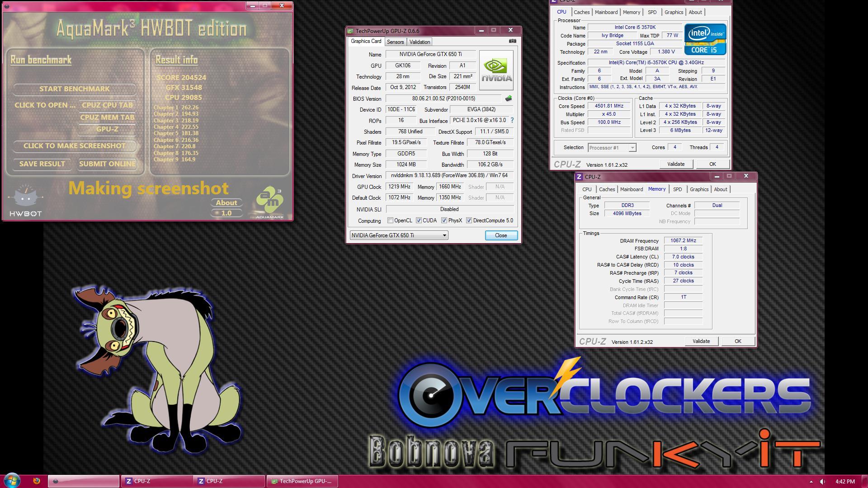Open the Processor #1 selection dropdown
Viewport: 868px width, 488px height.
coord(612,148)
